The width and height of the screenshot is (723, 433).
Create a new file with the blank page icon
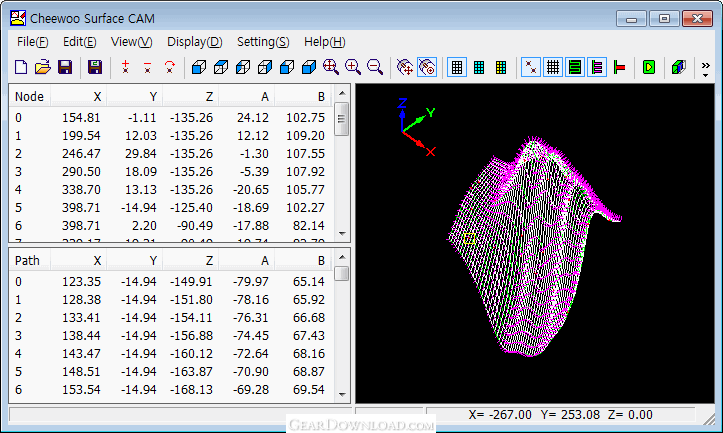(x=21, y=67)
